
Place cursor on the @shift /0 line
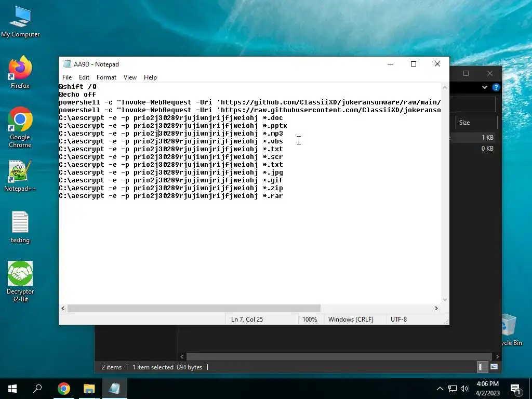[78, 87]
